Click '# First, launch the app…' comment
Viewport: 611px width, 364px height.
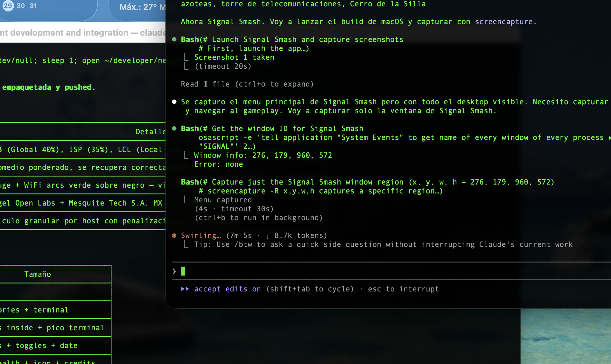[x=254, y=48]
